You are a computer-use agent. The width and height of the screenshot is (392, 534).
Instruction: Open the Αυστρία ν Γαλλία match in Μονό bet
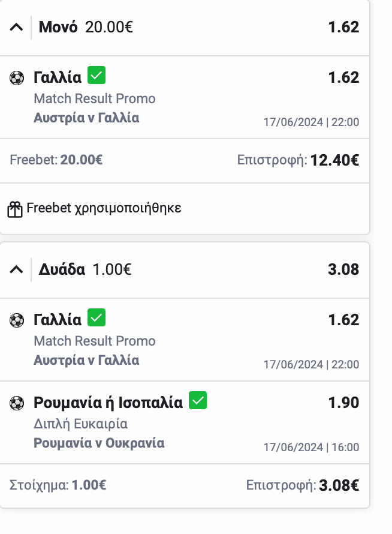pyautogui.click(x=86, y=118)
